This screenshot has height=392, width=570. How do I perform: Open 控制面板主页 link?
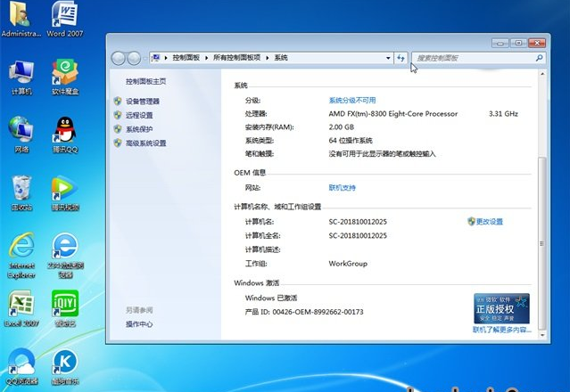click(145, 81)
